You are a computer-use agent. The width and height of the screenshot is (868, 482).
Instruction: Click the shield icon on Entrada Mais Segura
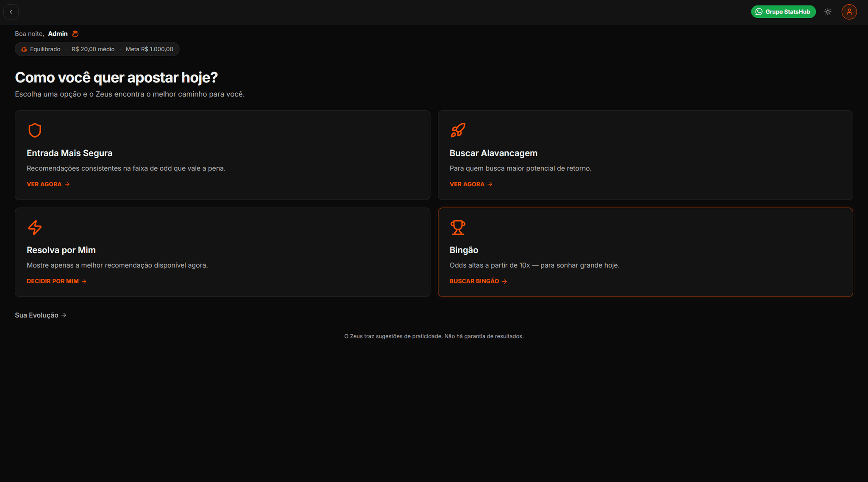[35, 130]
